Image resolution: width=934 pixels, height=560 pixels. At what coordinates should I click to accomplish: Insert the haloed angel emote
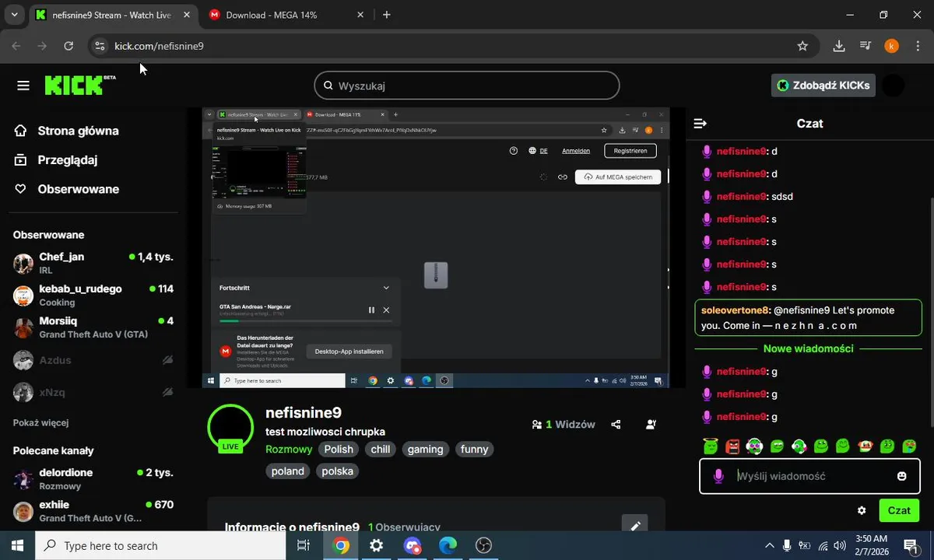(710, 446)
